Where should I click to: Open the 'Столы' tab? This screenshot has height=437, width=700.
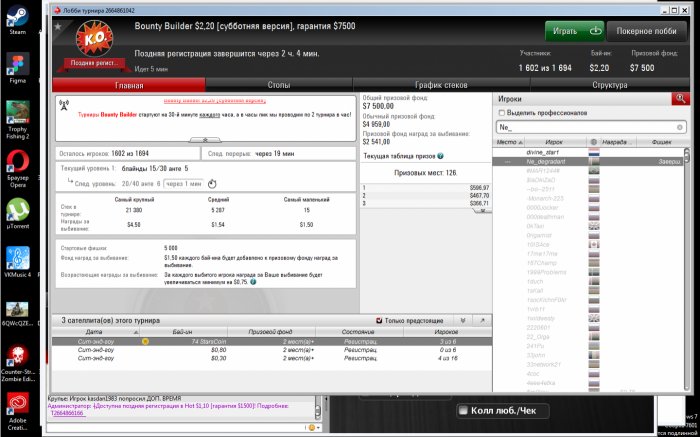point(279,85)
